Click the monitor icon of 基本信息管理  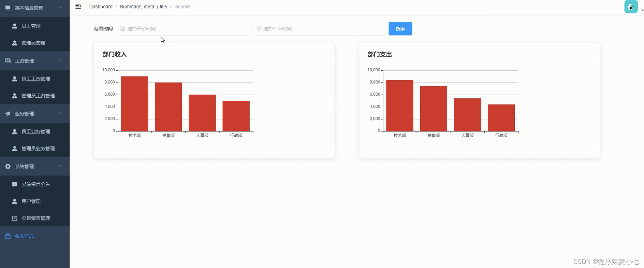pyautogui.click(x=8, y=8)
